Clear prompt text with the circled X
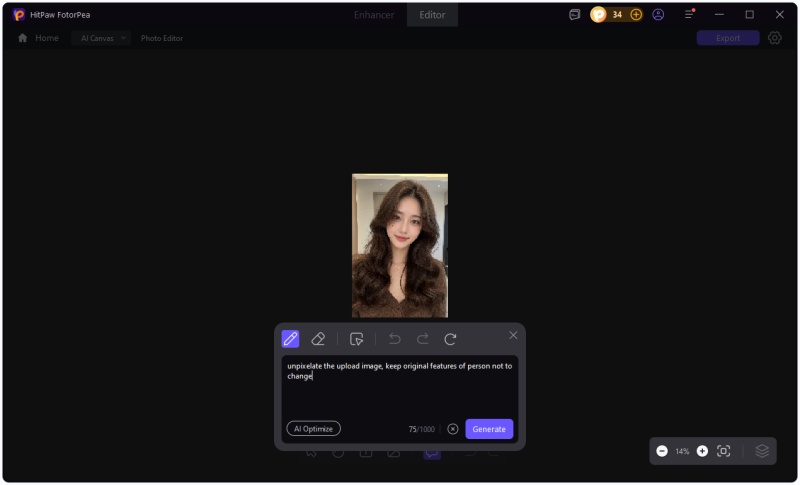The image size is (800, 485). [453, 429]
